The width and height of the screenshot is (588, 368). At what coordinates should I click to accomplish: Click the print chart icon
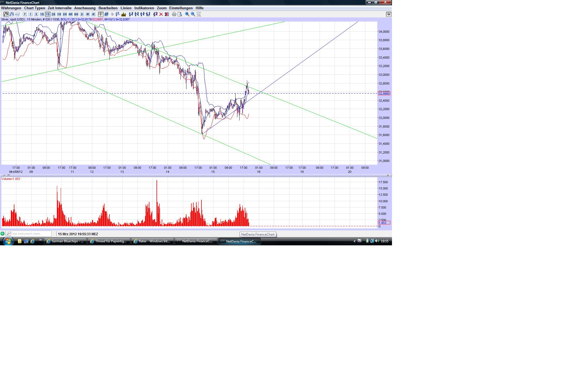pyautogui.click(x=174, y=14)
